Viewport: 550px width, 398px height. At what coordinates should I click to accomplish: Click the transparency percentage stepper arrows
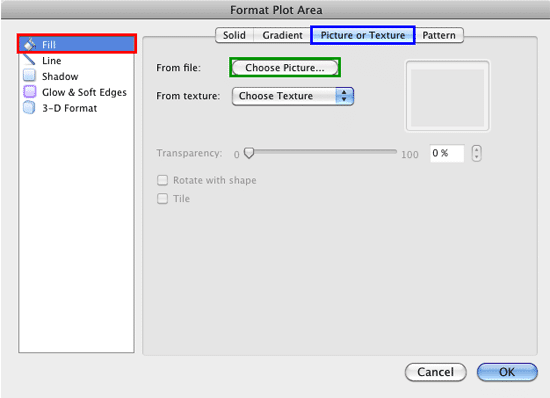tap(476, 153)
